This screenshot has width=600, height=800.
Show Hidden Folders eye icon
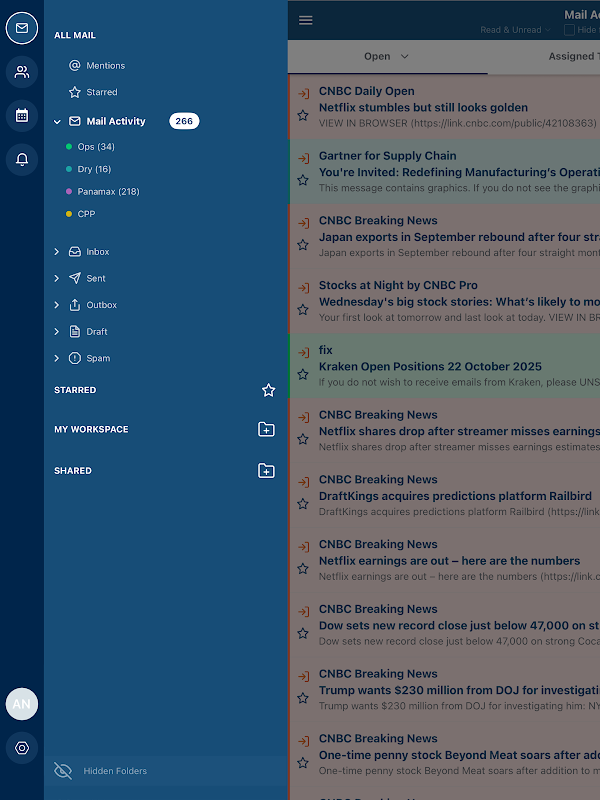(63, 771)
